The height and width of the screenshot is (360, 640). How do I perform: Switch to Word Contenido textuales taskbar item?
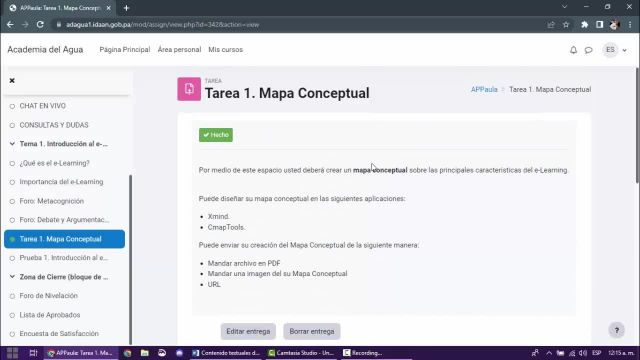click(225, 353)
